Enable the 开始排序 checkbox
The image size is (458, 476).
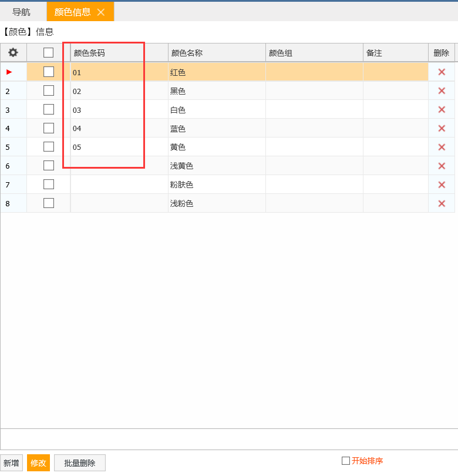click(x=346, y=461)
